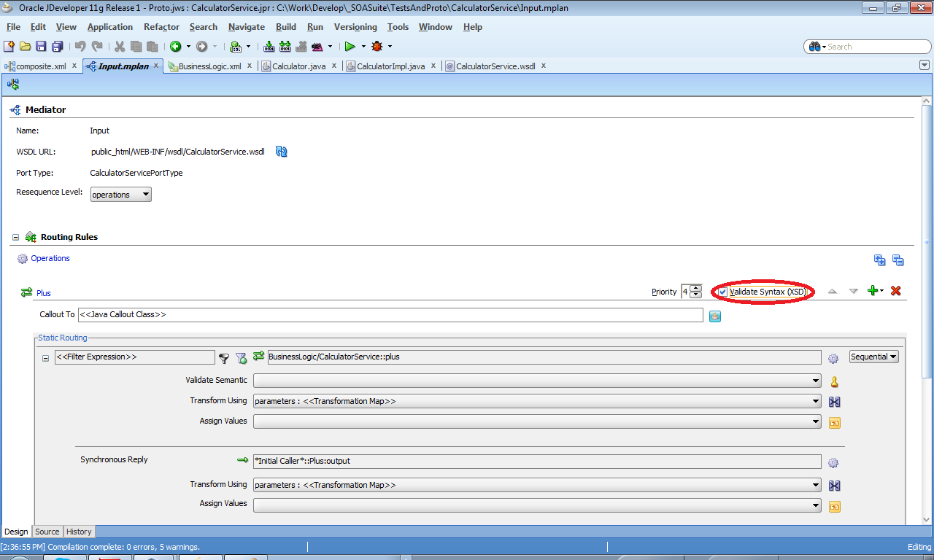Open the filter expression editor funnel icon
934x560 pixels.
(224, 357)
